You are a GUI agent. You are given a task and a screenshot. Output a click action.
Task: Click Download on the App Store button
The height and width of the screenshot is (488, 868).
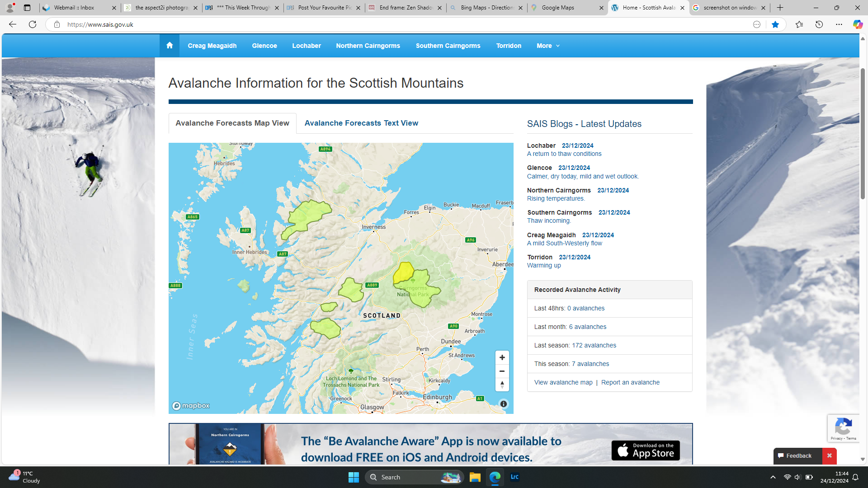click(645, 450)
